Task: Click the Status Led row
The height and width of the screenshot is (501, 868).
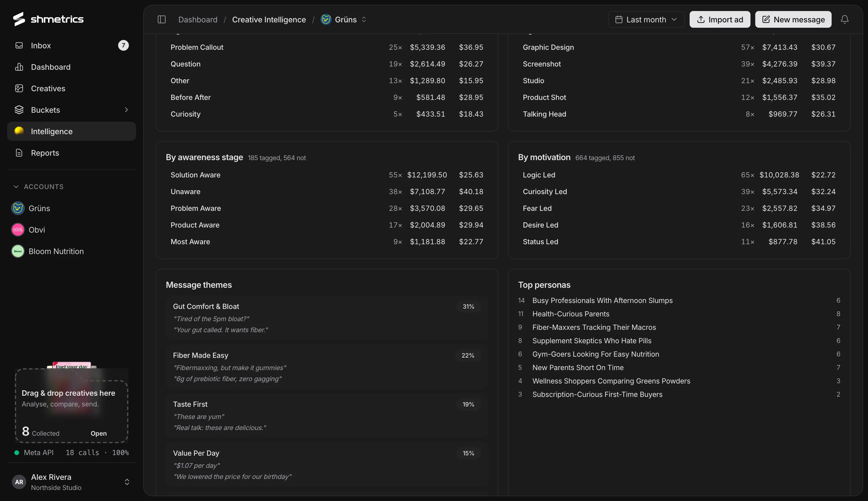Action: (679, 242)
